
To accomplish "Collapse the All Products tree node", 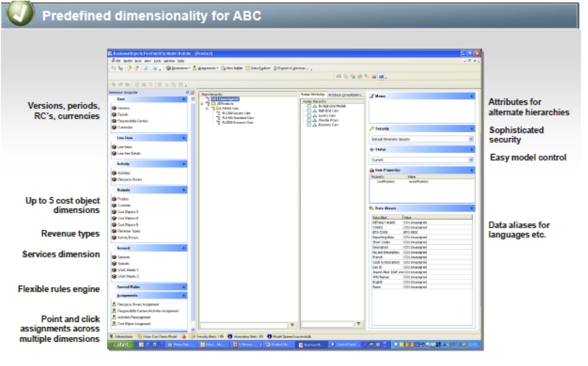I will click(x=202, y=103).
